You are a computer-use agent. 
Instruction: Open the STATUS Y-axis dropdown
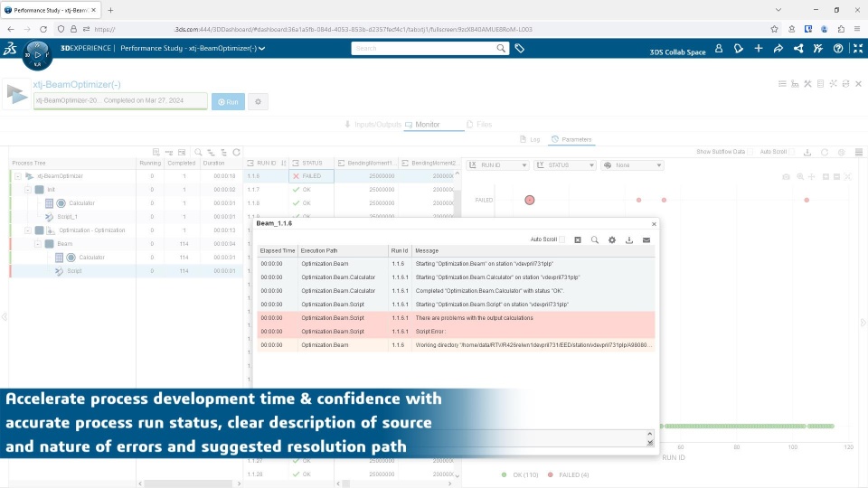point(564,164)
